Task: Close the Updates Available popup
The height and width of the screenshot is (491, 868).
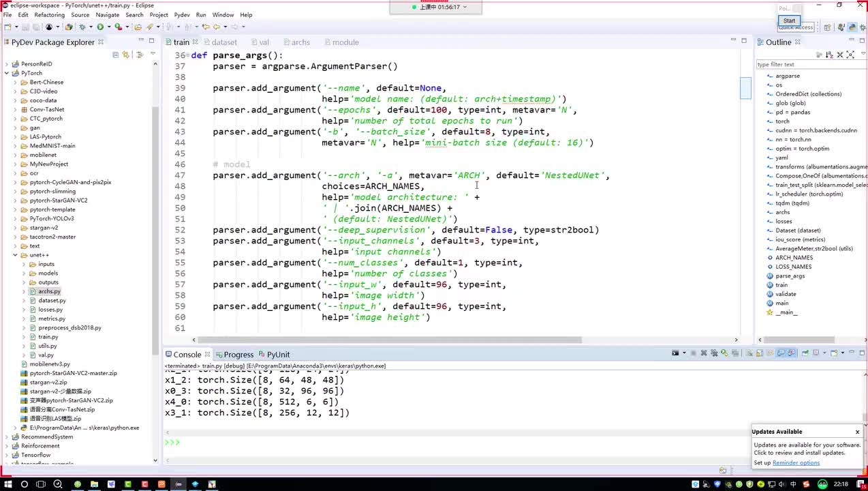Action: [857, 432]
